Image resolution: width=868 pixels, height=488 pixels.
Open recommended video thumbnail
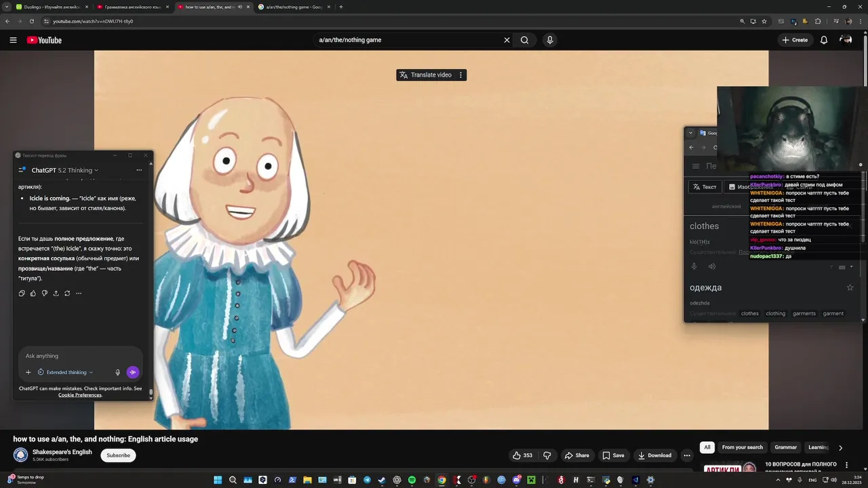click(730, 466)
